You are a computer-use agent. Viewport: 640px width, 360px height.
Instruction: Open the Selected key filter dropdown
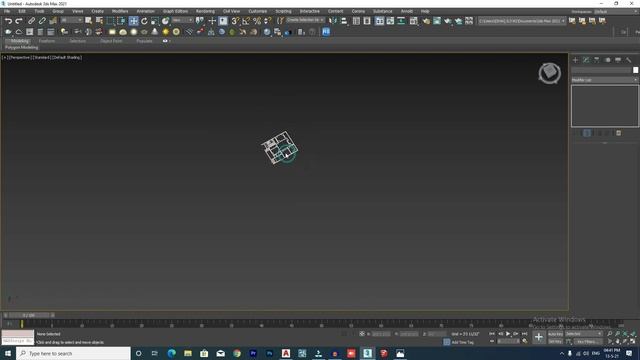[584, 334]
